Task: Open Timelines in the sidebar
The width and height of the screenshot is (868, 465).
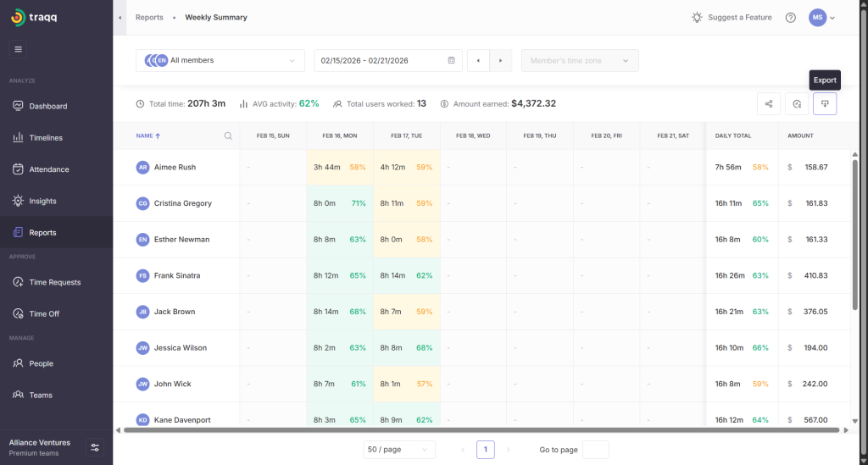Action: (x=46, y=137)
